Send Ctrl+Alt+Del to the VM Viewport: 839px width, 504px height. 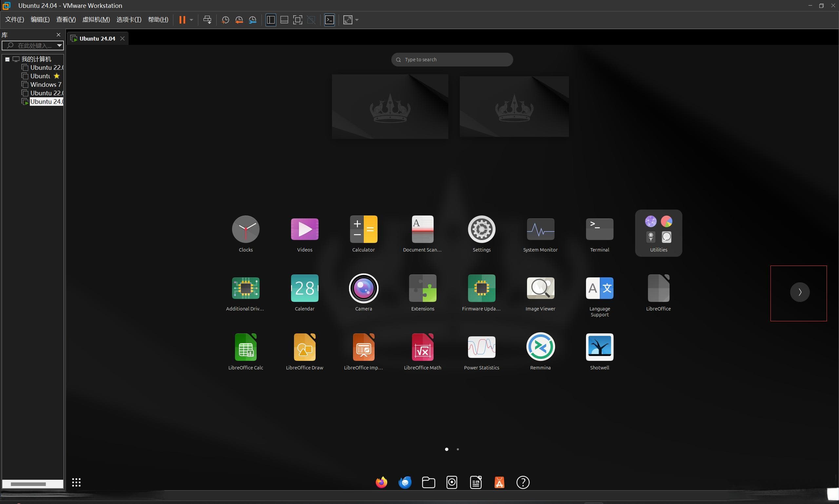[207, 20]
